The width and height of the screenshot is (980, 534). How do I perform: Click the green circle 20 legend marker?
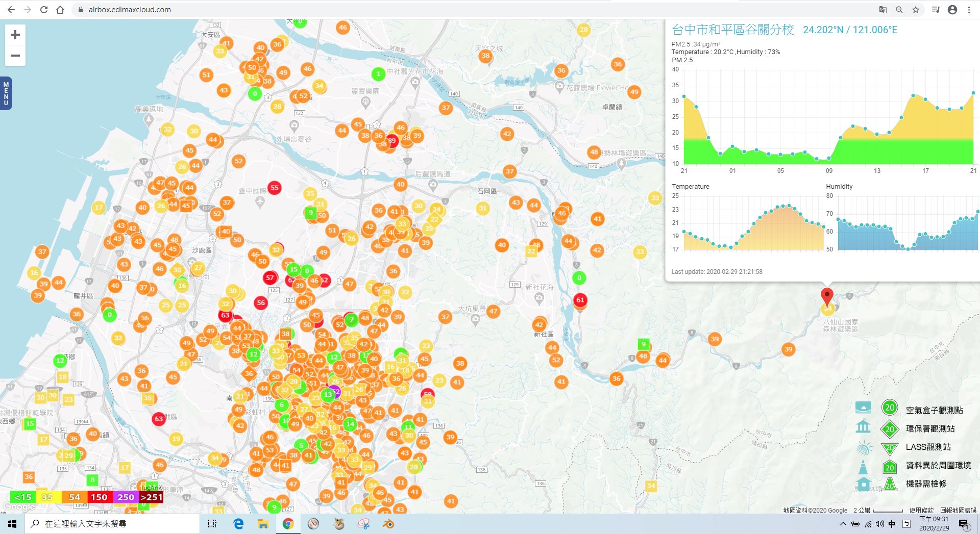(890, 408)
